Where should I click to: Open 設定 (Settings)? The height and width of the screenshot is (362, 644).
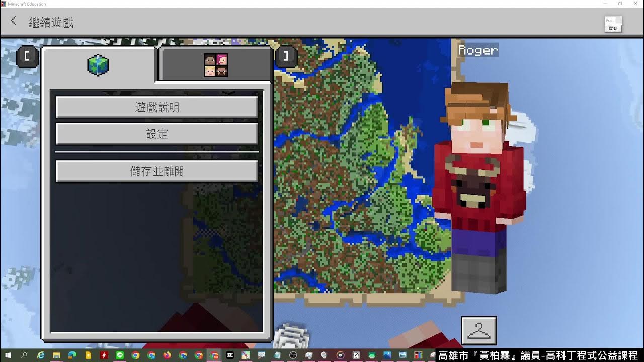point(157,134)
